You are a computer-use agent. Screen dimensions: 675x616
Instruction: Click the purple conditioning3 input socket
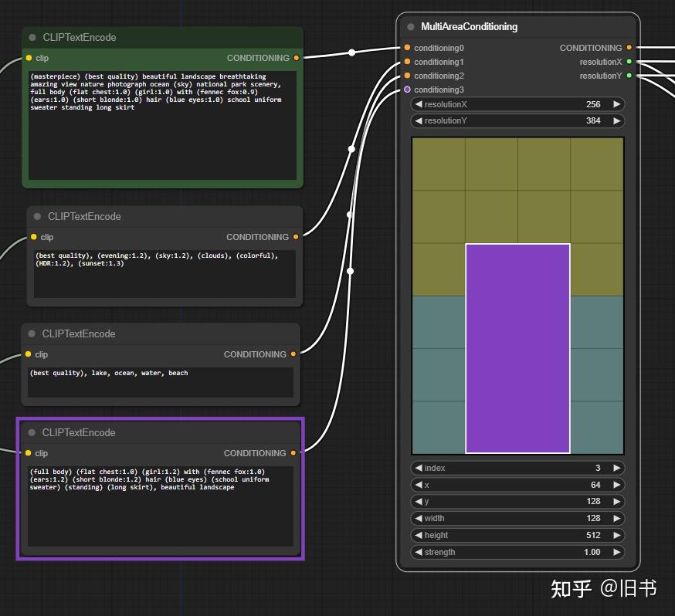407,90
